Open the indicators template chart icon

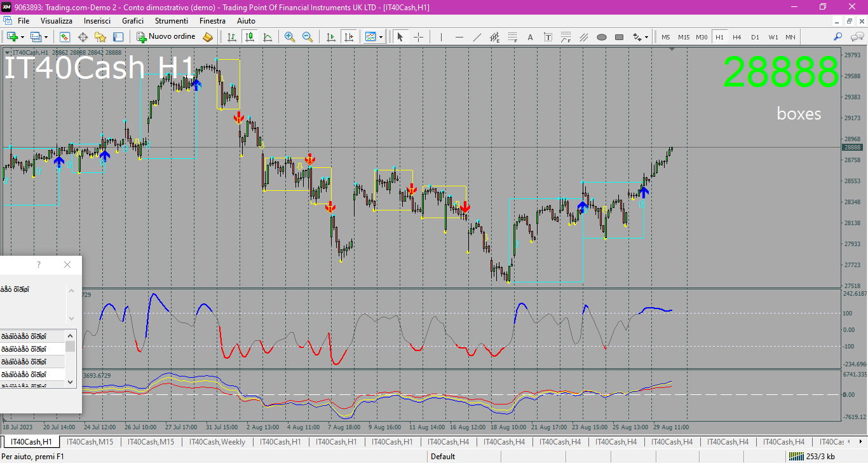(370, 37)
